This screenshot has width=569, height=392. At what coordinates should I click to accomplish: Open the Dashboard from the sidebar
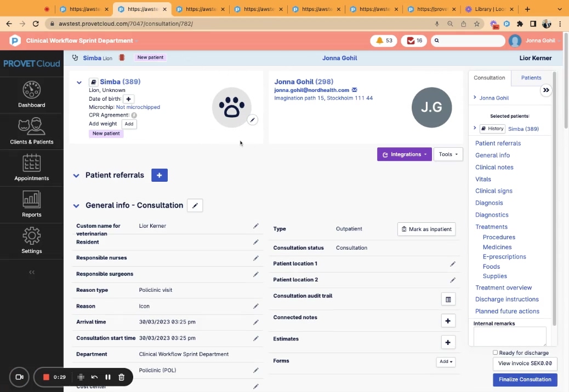31,94
